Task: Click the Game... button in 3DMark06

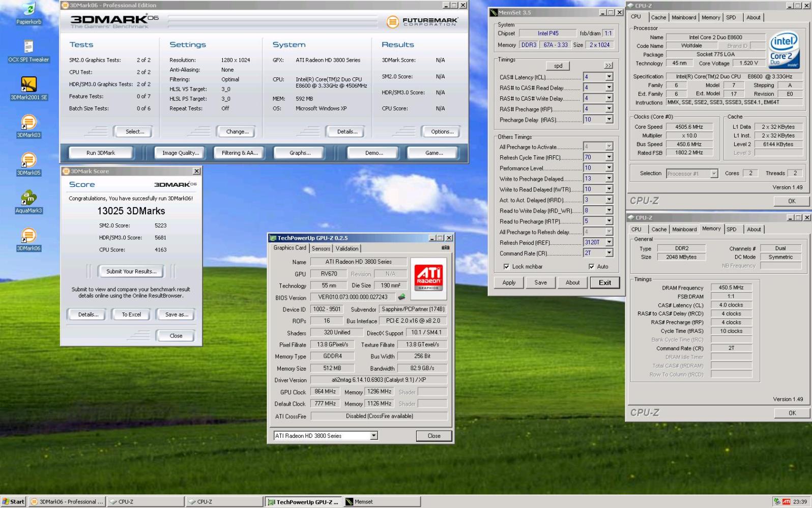Action: coord(434,153)
